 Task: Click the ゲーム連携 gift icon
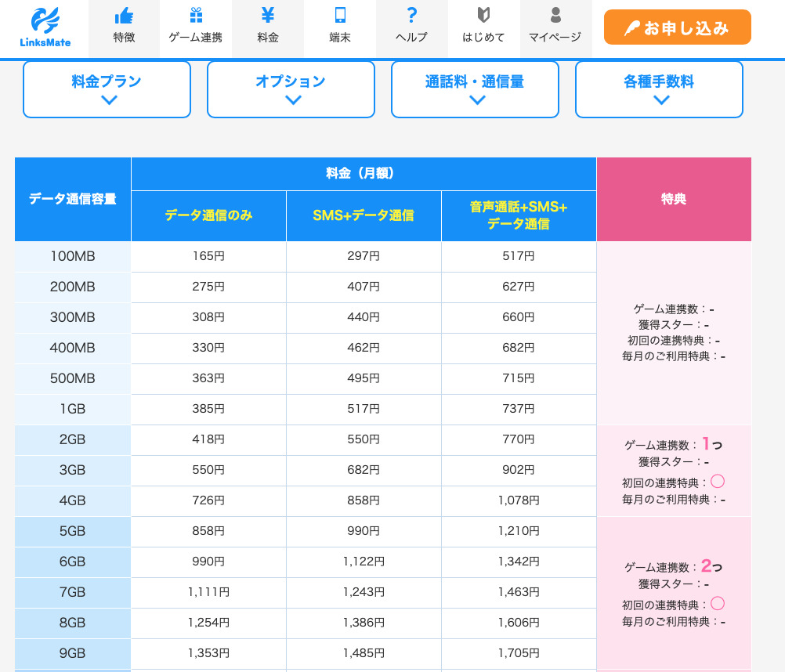coord(196,16)
